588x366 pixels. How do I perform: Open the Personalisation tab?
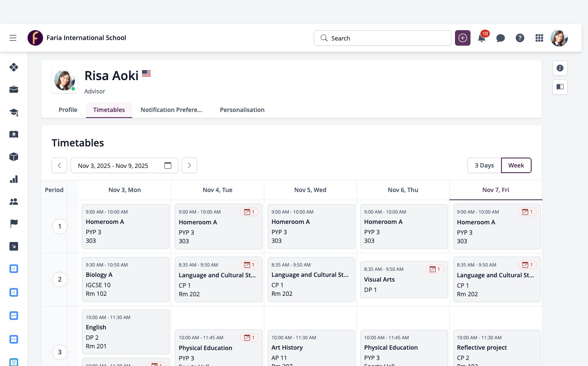tap(242, 110)
